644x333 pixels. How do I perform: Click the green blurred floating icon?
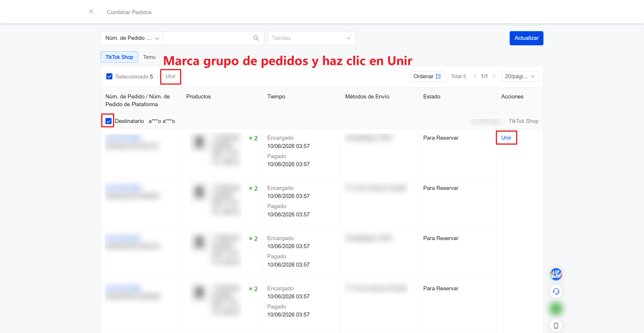[x=556, y=309]
